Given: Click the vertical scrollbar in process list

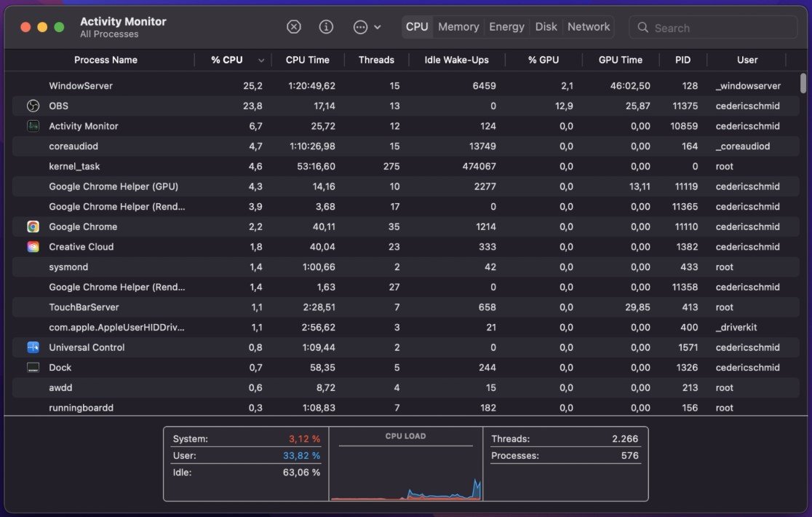Looking at the screenshot, I should (x=803, y=83).
